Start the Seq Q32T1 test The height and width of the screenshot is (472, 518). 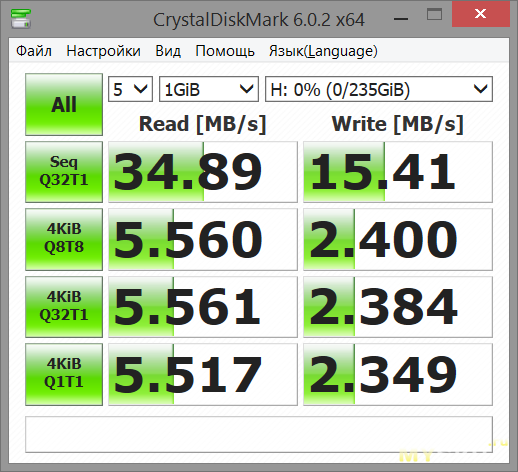[x=64, y=172]
